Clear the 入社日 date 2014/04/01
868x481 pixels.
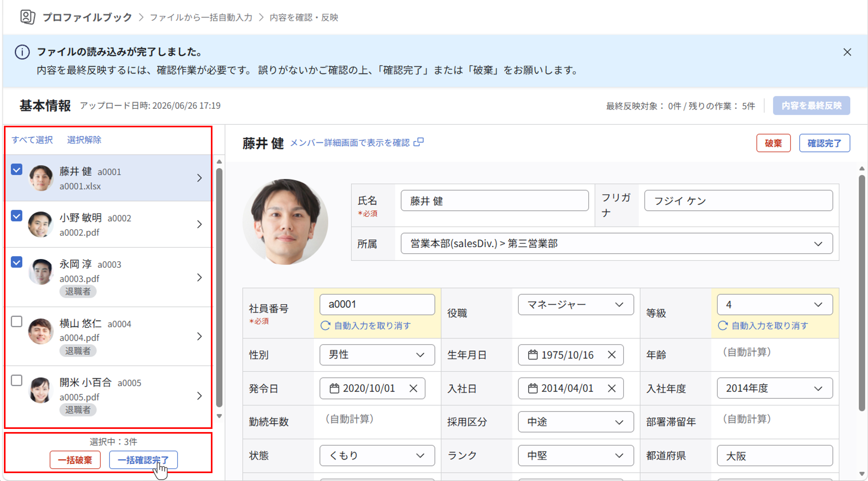point(612,388)
